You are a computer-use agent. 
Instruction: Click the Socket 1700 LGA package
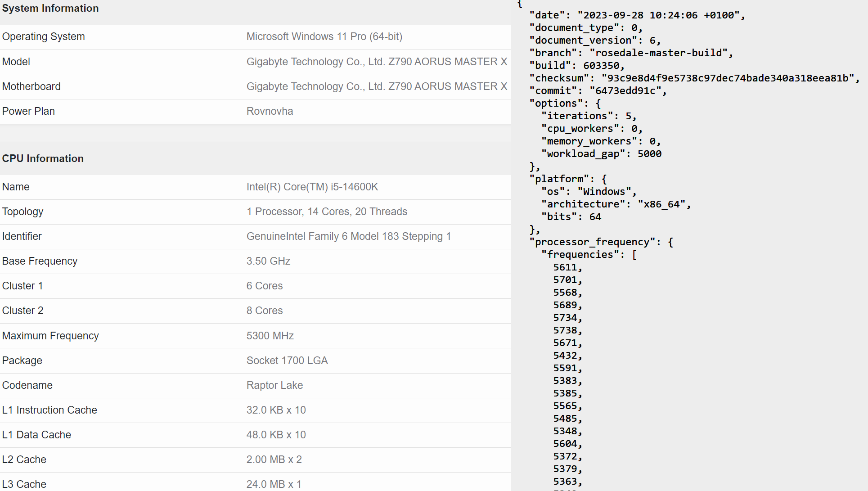(x=287, y=360)
